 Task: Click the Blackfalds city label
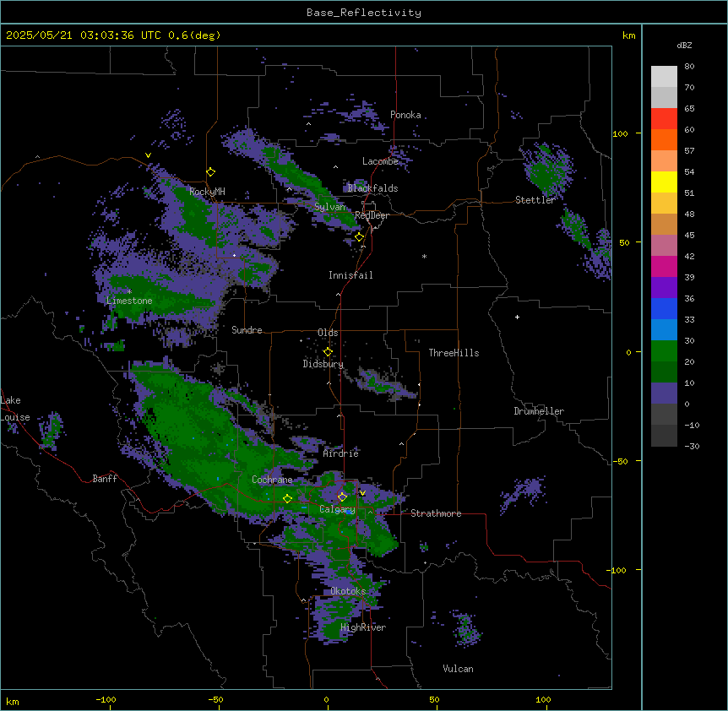pyautogui.click(x=372, y=188)
